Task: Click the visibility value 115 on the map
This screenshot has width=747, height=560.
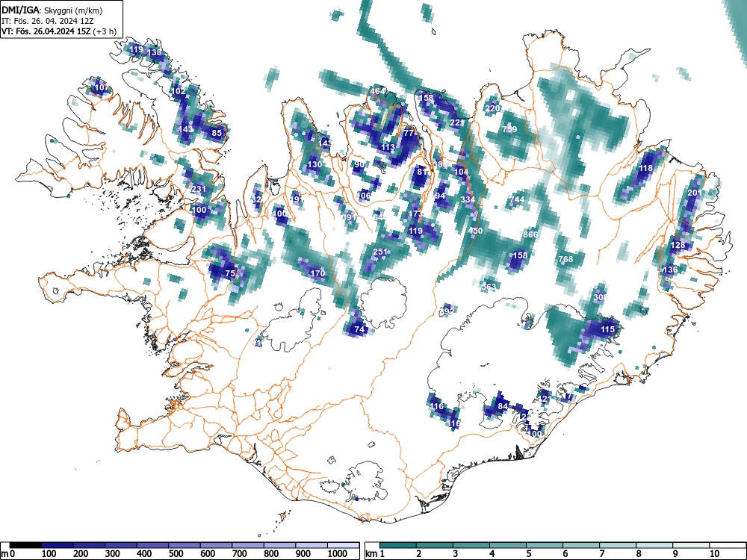Action: [x=607, y=329]
